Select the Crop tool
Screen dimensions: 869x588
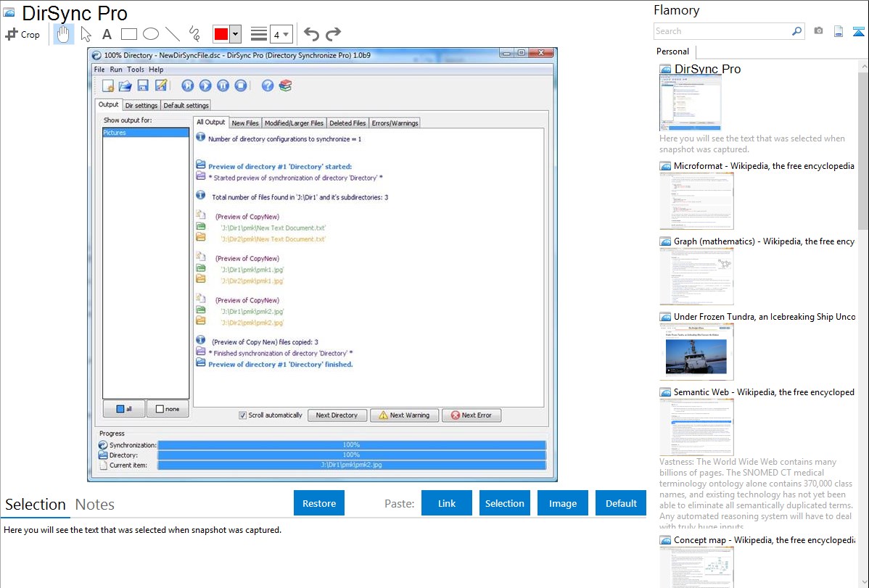click(22, 34)
